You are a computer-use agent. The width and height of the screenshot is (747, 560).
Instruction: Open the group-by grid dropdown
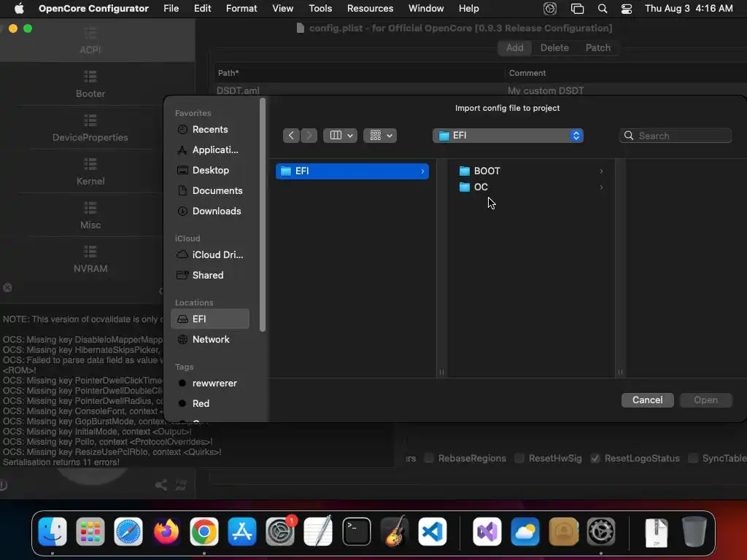click(379, 136)
